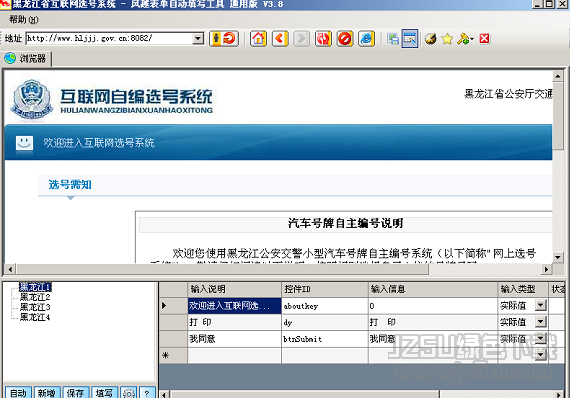Click the 新增 button
This screenshot has height=398, width=570.
[47, 393]
